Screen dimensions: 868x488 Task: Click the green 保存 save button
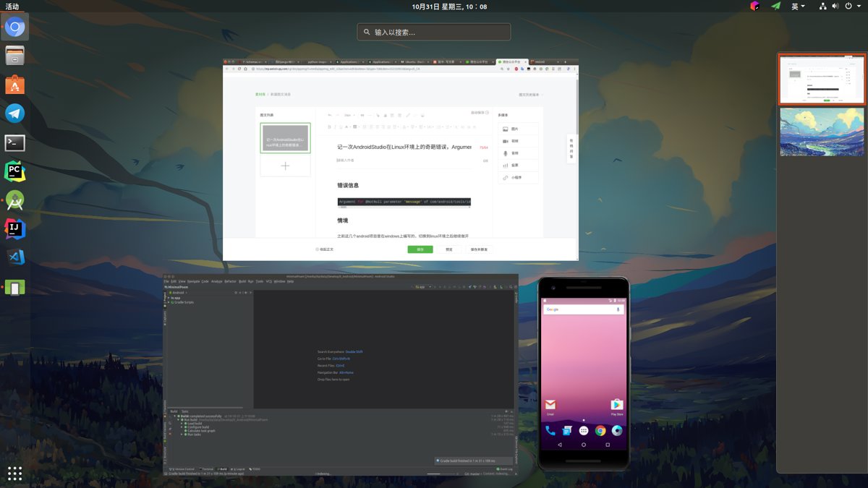click(x=420, y=249)
